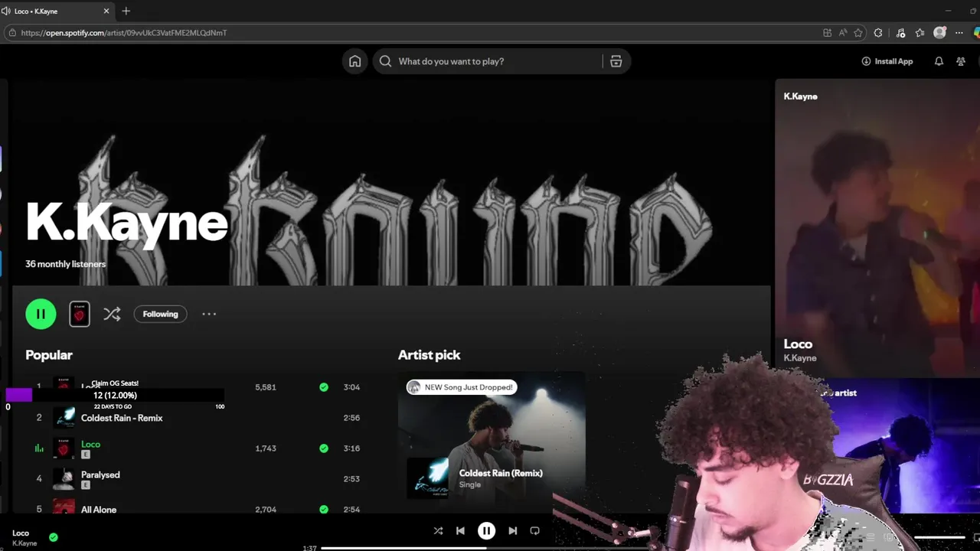Open the Browse icon in search bar
Screen dimensions: 980x551
[616, 61]
